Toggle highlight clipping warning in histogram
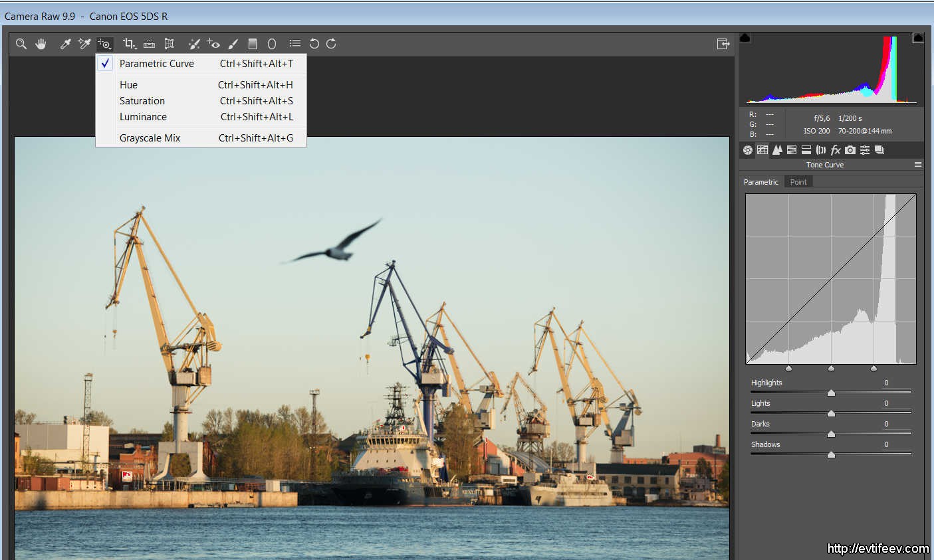934x560 pixels. (x=918, y=38)
